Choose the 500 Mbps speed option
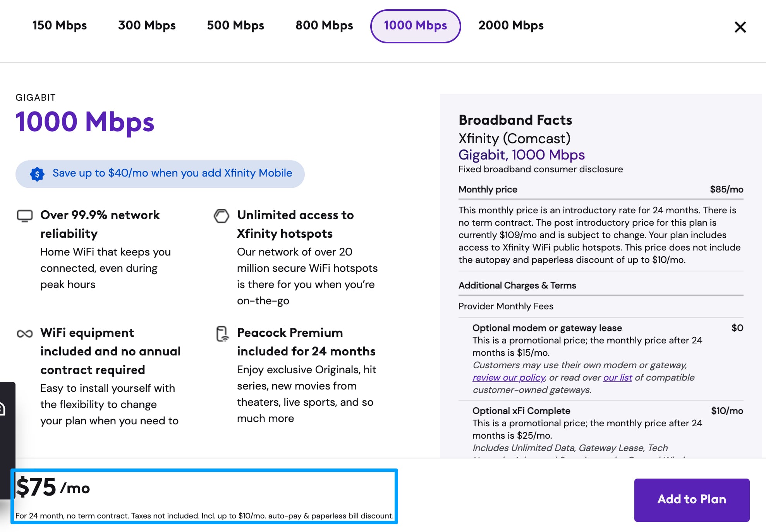The image size is (766, 532). coord(235,26)
